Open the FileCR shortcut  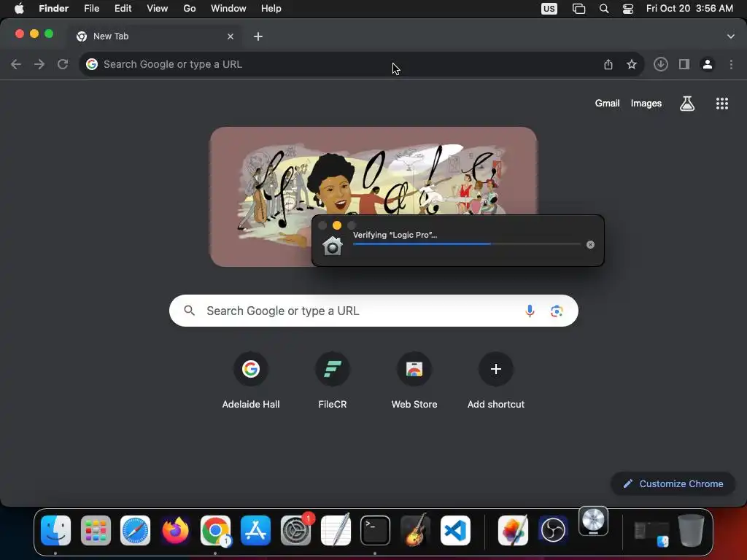[333, 381]
